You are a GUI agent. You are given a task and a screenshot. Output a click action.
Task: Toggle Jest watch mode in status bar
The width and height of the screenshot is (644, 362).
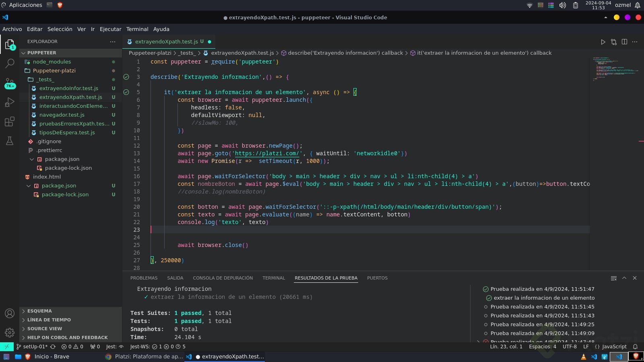click(x=115, y=347)
